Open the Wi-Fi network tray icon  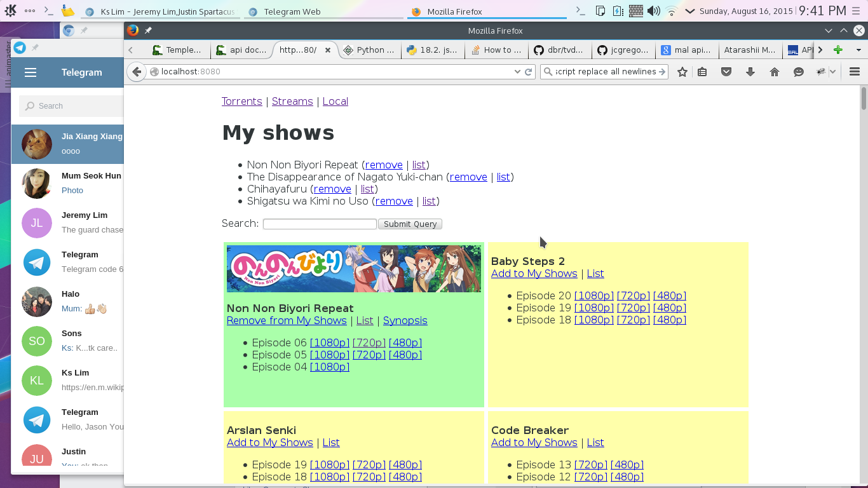pos(671,11)
